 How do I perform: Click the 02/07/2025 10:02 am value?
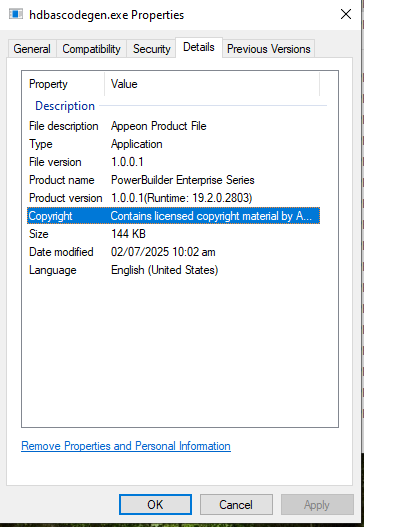(x=163, y=252)
